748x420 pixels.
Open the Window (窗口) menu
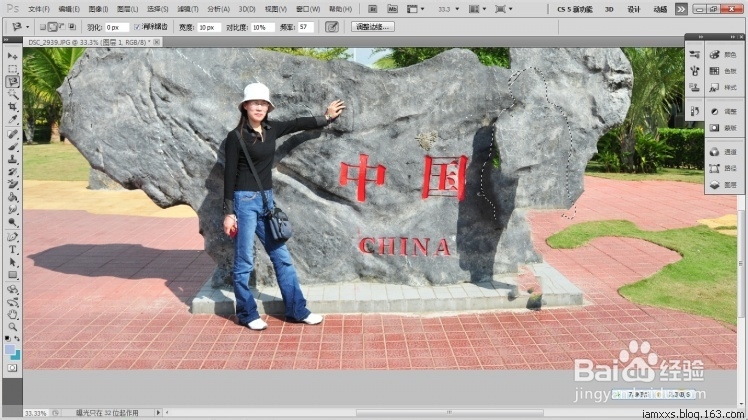(308, 9)
